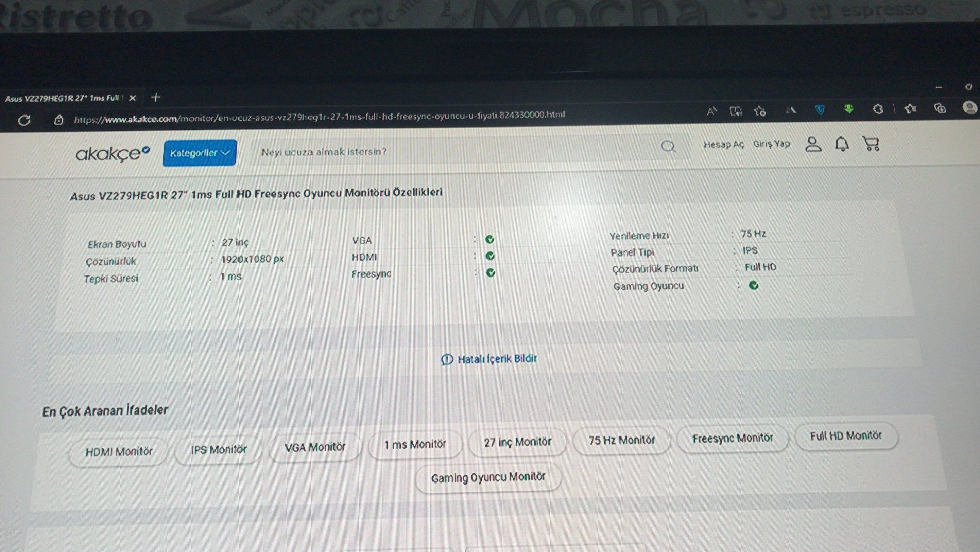Click the 'Ekran Boyutu' spec label

pyautogui.click(x=116, y=244)
